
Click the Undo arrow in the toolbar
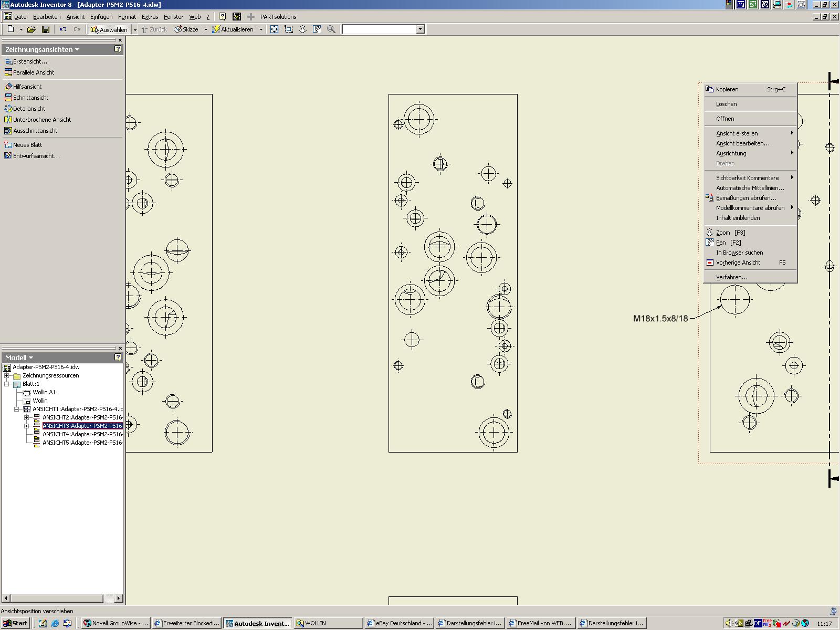point(63,29)
